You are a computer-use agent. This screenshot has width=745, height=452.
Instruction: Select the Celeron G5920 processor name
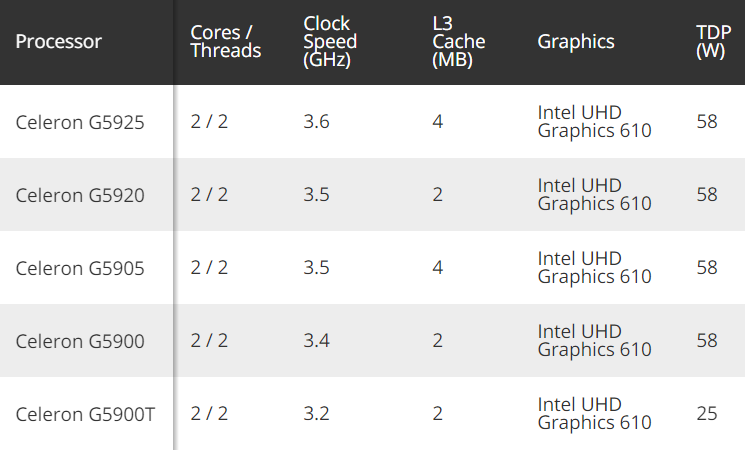pos(80,195)
